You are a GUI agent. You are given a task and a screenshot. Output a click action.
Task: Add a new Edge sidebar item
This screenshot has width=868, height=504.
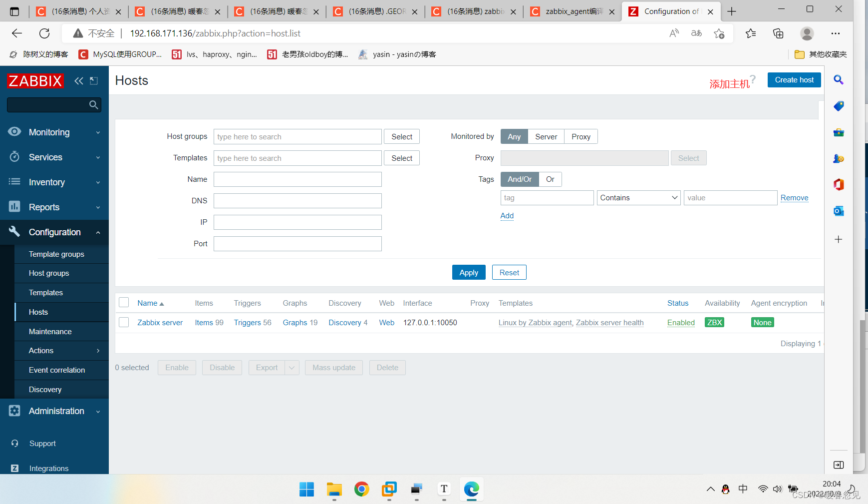[x=839, y=239]
